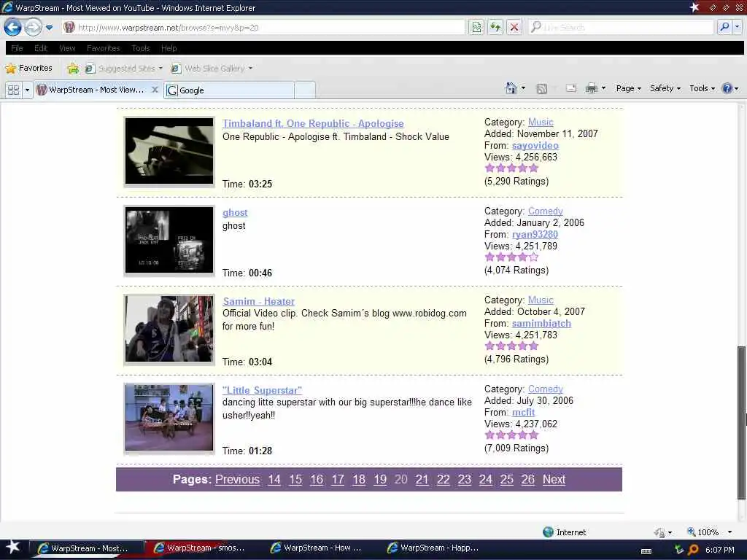Click uploader link samimbiatch

pos(541,323)
